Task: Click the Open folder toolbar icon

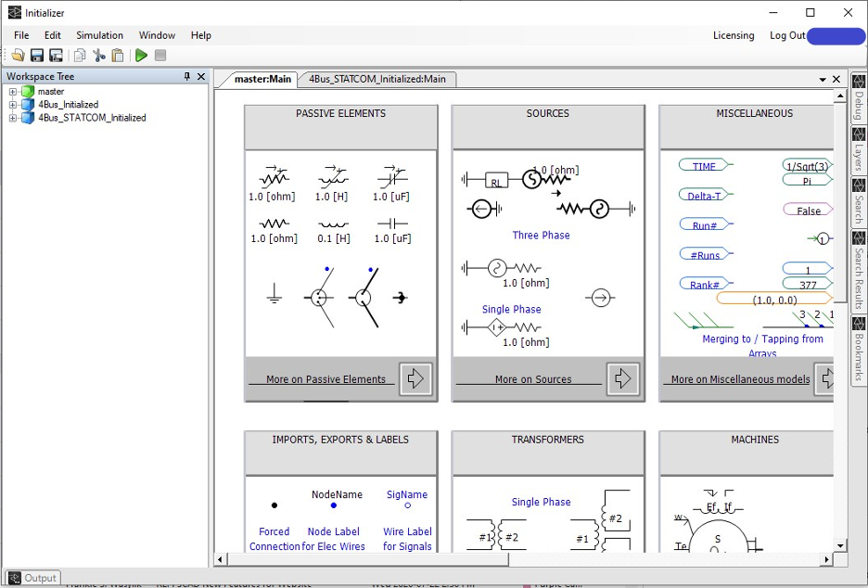Action: point(18,56)
